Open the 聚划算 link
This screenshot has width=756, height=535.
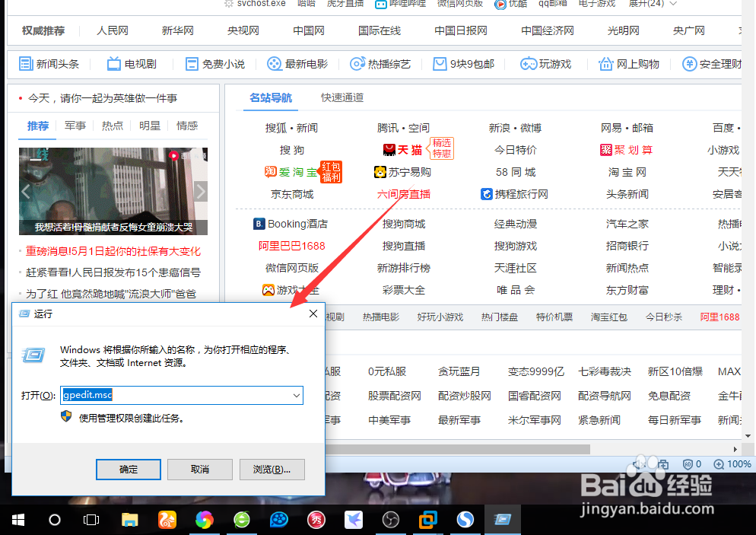pyautogui.click(x=626, y=150)
